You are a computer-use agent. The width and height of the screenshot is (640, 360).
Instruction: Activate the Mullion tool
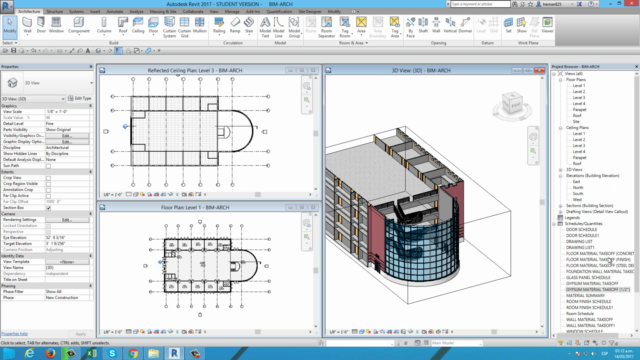(200, 25)
